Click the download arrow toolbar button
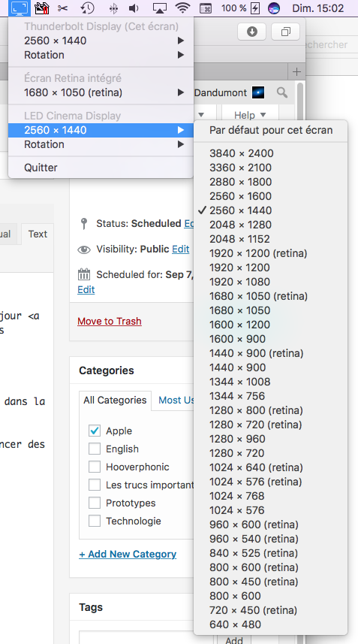 251,32
